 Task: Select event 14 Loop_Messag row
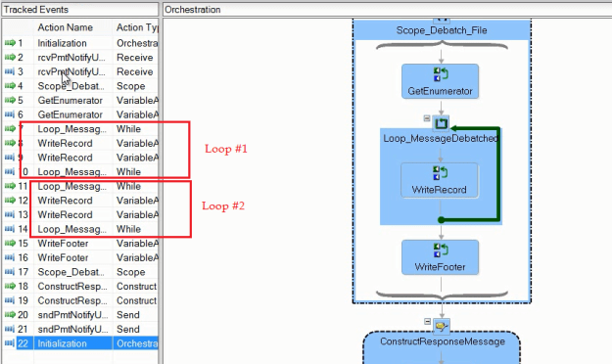tap(80, 229)
